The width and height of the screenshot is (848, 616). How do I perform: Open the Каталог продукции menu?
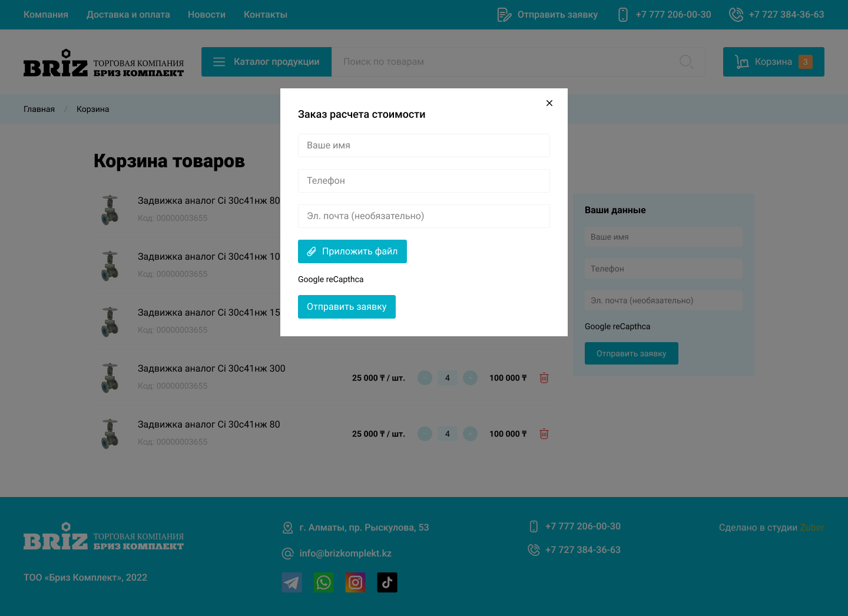[267, 62]
